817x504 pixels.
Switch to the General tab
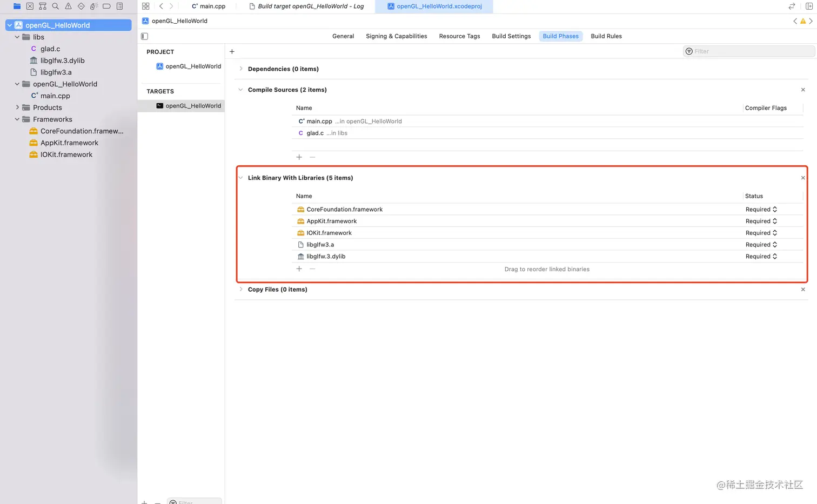tap(343, 36)
